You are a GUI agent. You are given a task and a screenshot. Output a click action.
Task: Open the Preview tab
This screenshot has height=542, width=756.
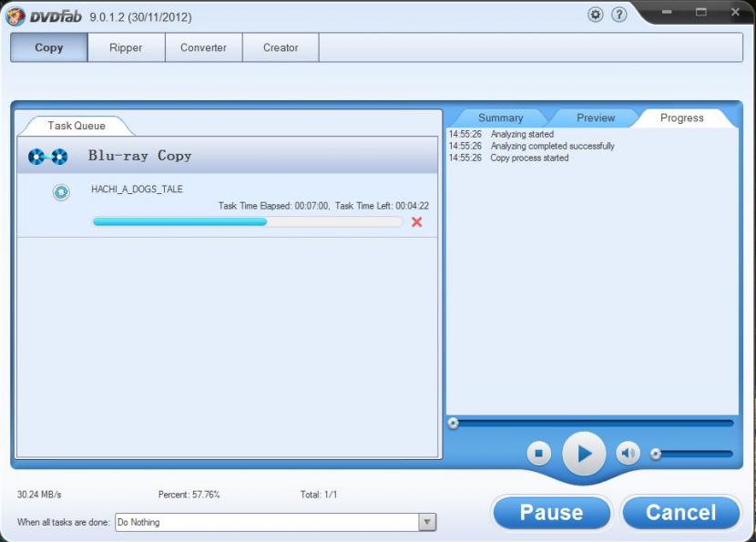pyautogui.click(x=596, y=118)
